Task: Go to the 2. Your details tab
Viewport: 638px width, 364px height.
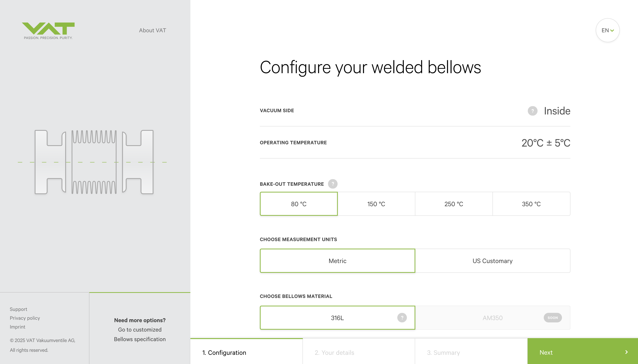Action: point(334,353)
